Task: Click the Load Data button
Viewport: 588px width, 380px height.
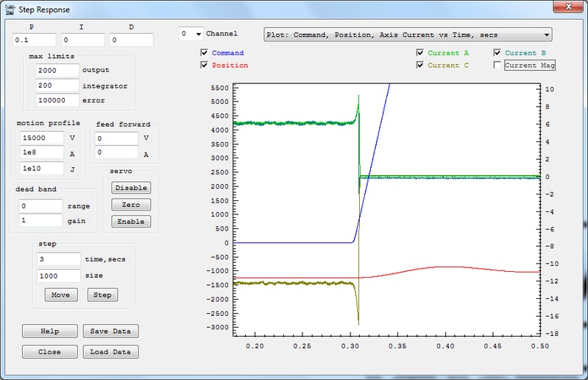Action: 110,352
